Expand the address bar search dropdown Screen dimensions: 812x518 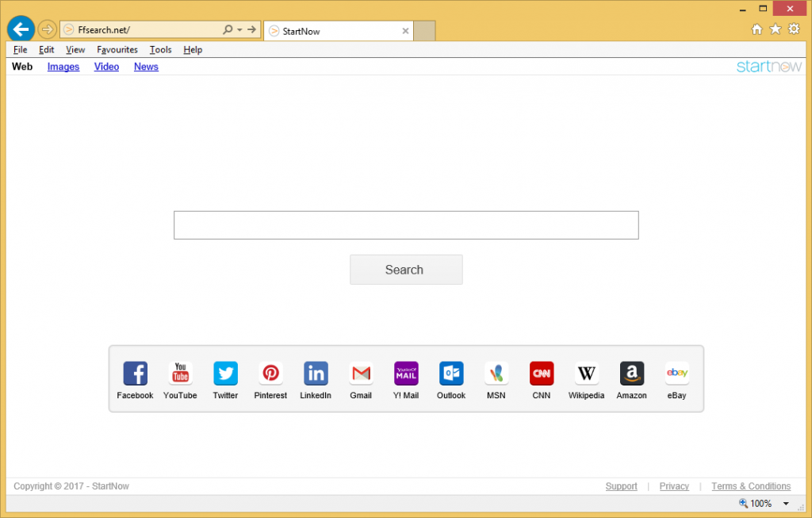(x=239, y=30)
